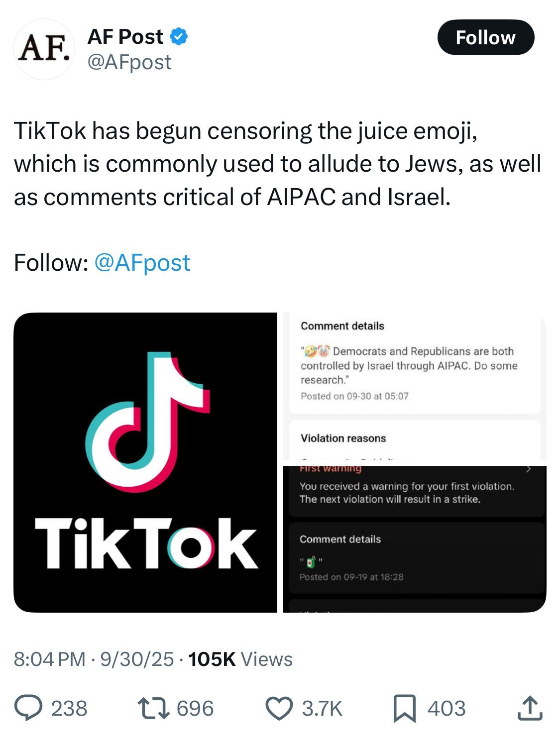
Task: View the 105K Views analytics
Action: (x=240, y=659)
